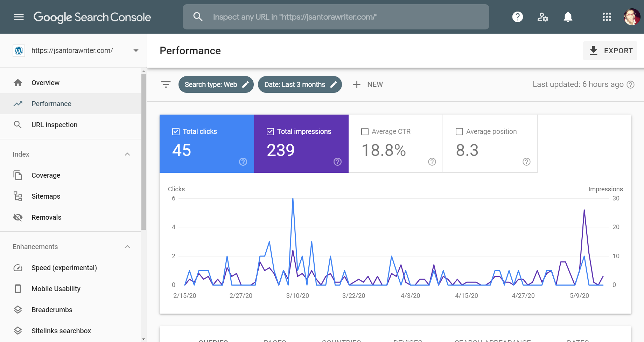Click the Mobile Usability phone icon
644x342 pixels.
click(x=18, y=289)
